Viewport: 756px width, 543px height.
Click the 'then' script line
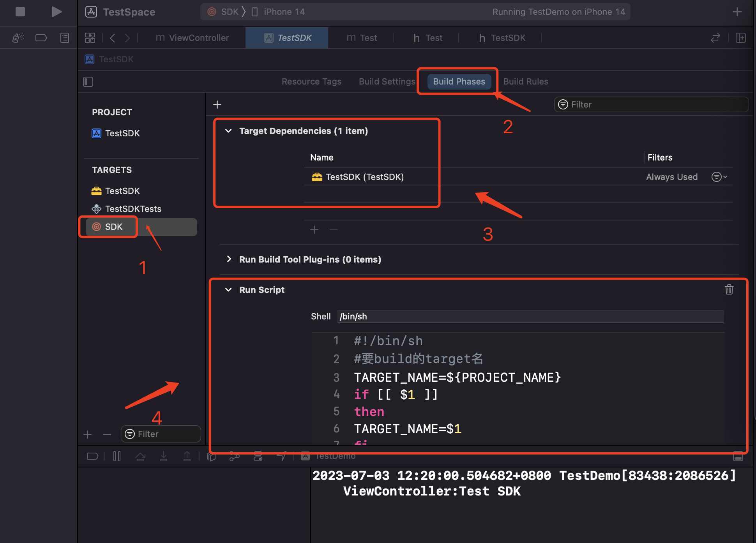(369, 411)
